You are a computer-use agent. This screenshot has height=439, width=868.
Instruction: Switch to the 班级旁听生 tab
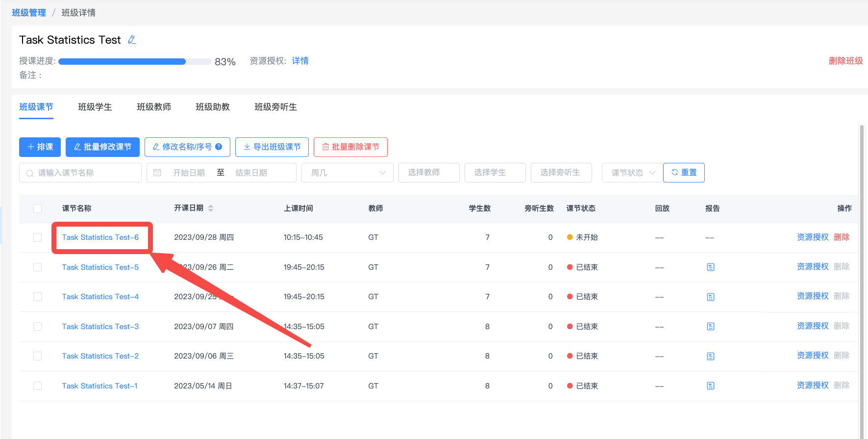(x=276, y=107)
